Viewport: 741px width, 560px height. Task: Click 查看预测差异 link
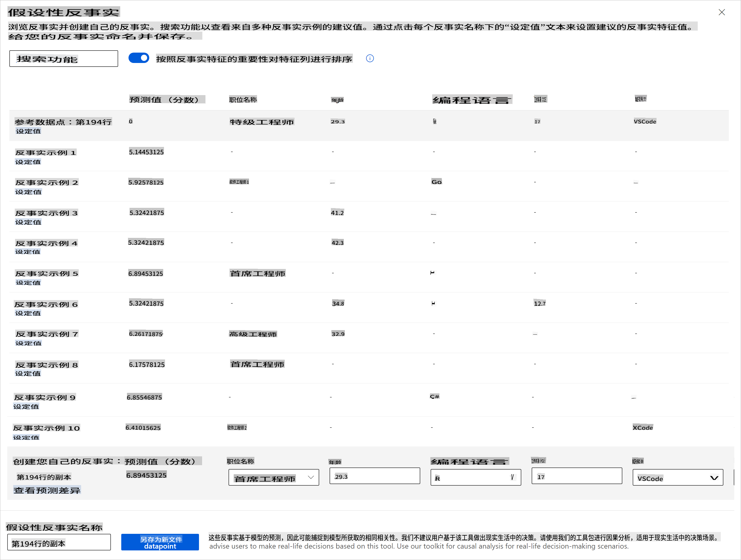coord(47,490)
